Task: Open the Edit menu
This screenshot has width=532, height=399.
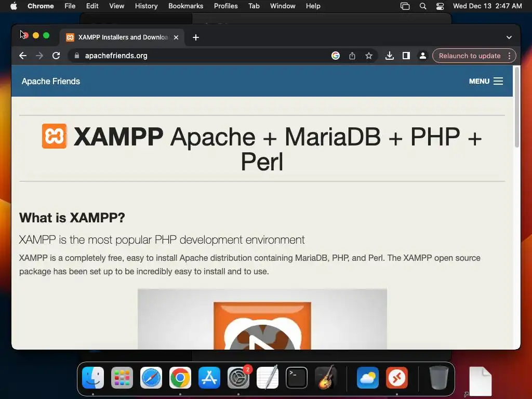Action: point(92,6)
